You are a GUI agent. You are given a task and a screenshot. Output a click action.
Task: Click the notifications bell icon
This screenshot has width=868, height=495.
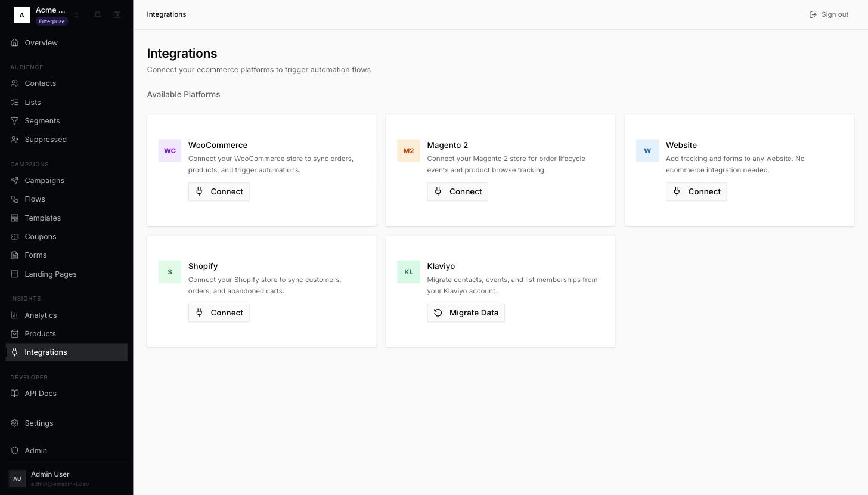[x=98, y=15]
